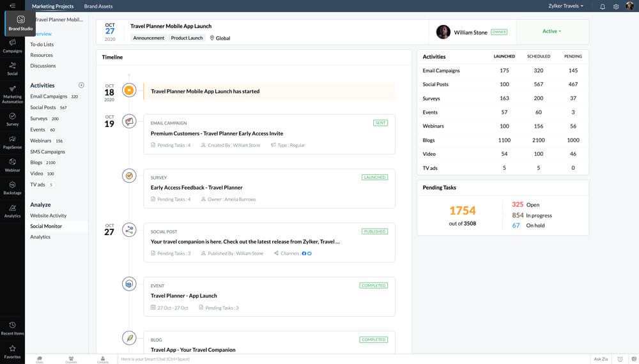
Task: Open To-do Lists in the project menu
Action: point(42,45)
